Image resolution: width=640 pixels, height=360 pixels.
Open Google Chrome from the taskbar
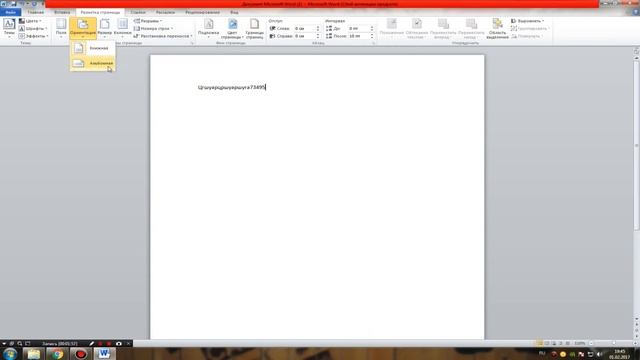click(x=57, y=354)
